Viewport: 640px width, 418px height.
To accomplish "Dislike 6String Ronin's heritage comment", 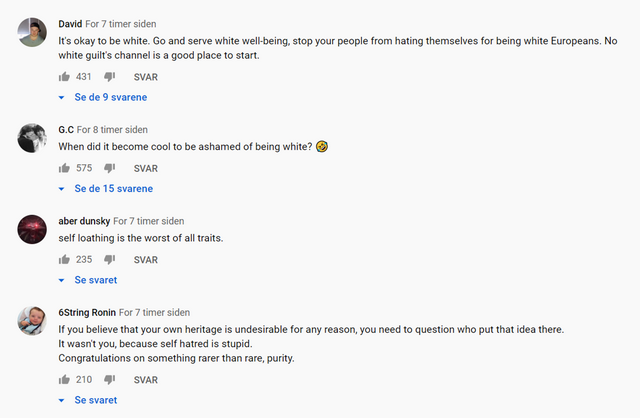I will pyautogui.click(x=109, y=380).
